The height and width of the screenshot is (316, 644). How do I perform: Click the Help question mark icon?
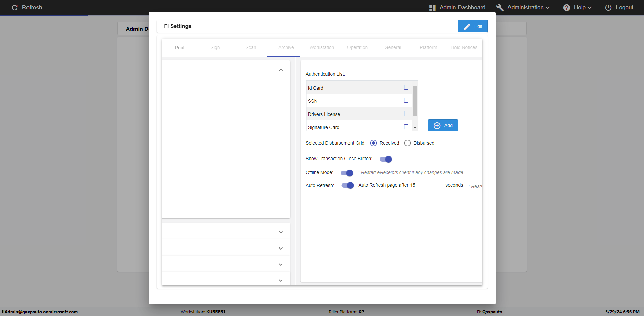coord(566,7)
